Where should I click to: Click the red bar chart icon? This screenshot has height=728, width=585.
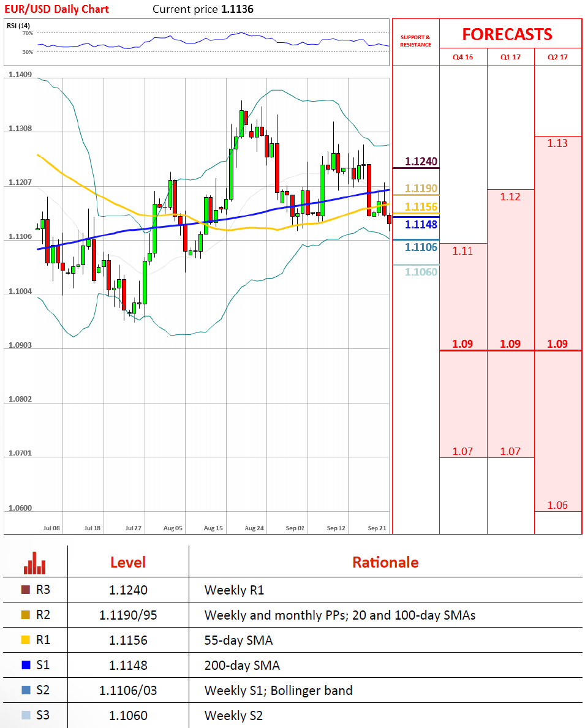(x=35, y=563)
